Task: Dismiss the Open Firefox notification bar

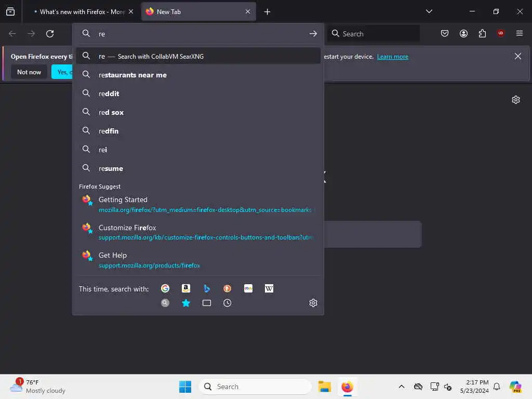Action: coord(518,56)
